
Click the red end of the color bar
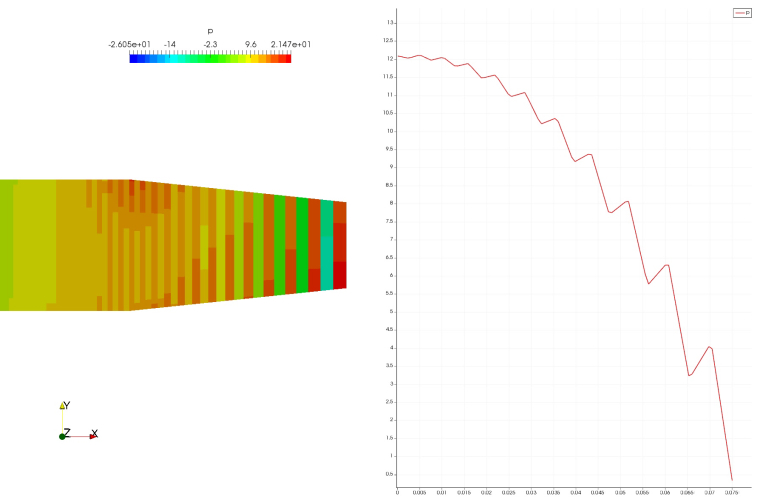(287, 59)
